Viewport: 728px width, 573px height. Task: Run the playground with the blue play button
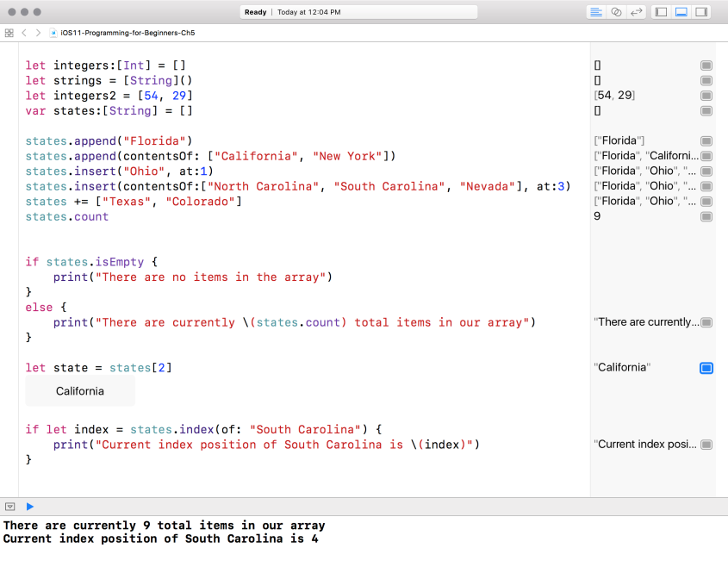pos(30,507)
